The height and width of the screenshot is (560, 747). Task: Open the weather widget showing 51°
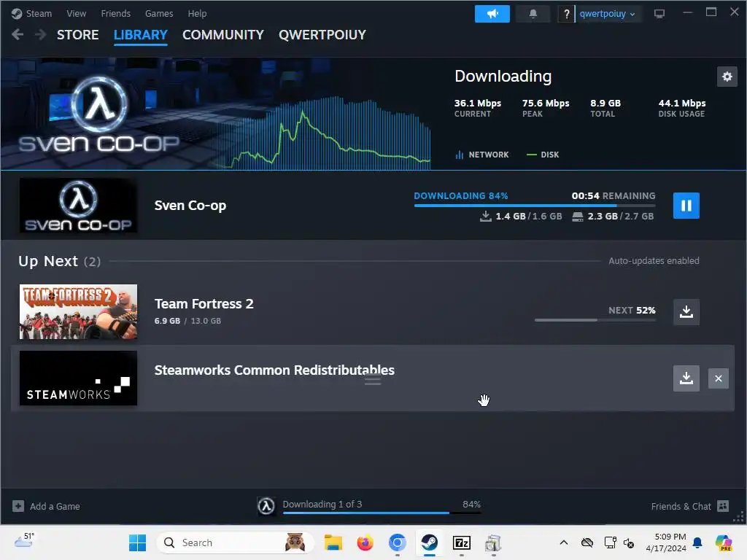click(x=24, y=540)
